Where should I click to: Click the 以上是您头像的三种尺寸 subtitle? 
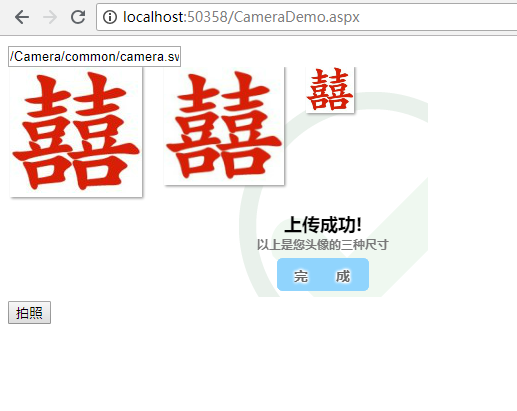322,245
